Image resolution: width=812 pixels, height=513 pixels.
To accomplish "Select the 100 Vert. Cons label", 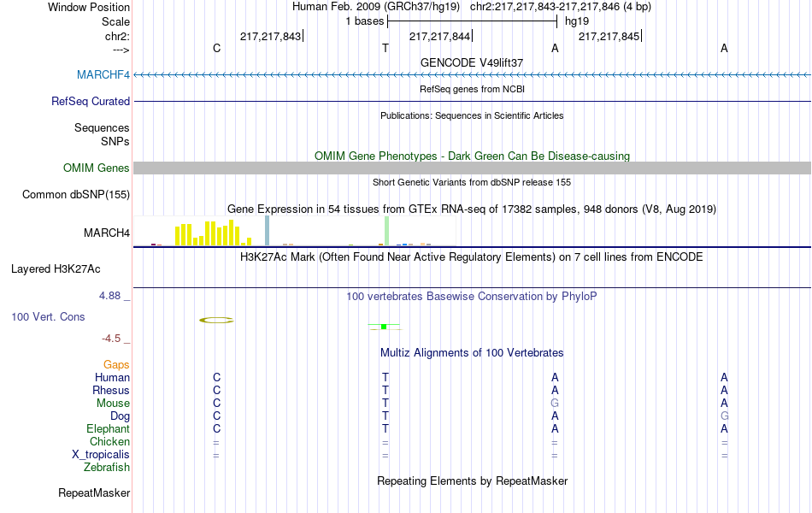I will click(x=48, y=316).
